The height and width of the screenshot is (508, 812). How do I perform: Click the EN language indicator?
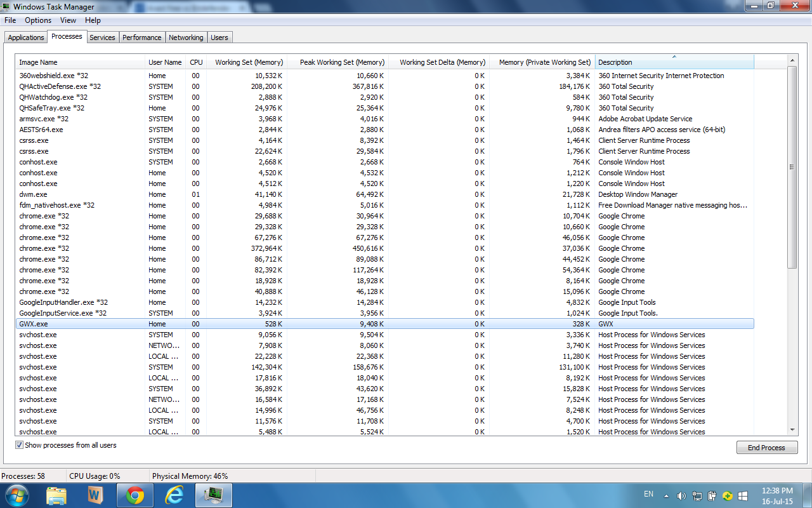648,493
